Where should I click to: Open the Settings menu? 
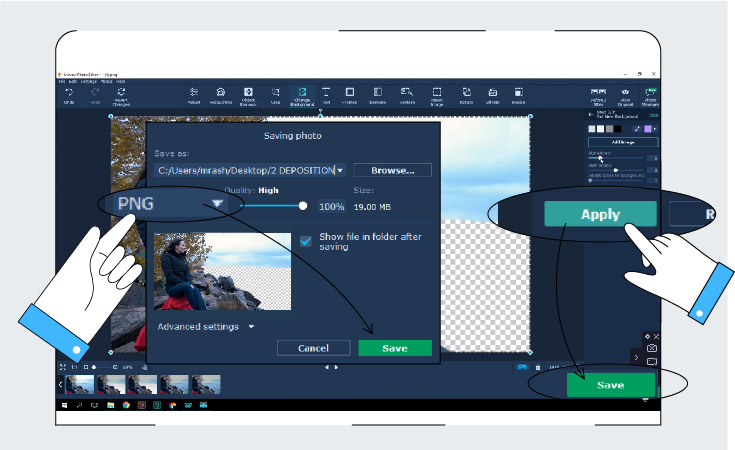[x=89, y=82]
